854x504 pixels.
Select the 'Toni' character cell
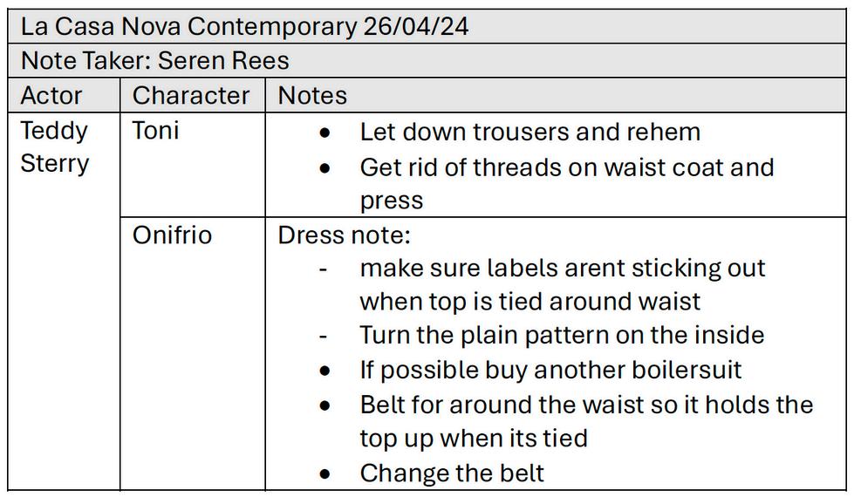click(x=192, y=165)
